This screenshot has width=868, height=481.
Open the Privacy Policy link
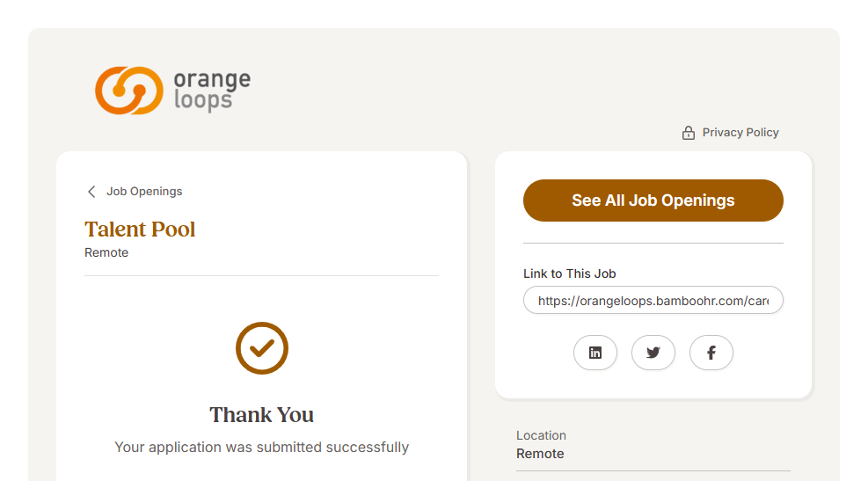point(740,133)
